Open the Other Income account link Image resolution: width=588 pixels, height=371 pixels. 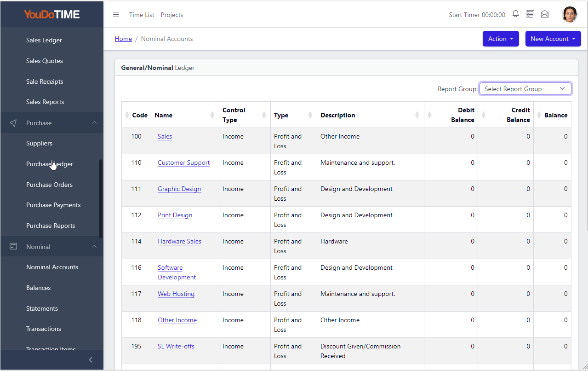(177, 320)
